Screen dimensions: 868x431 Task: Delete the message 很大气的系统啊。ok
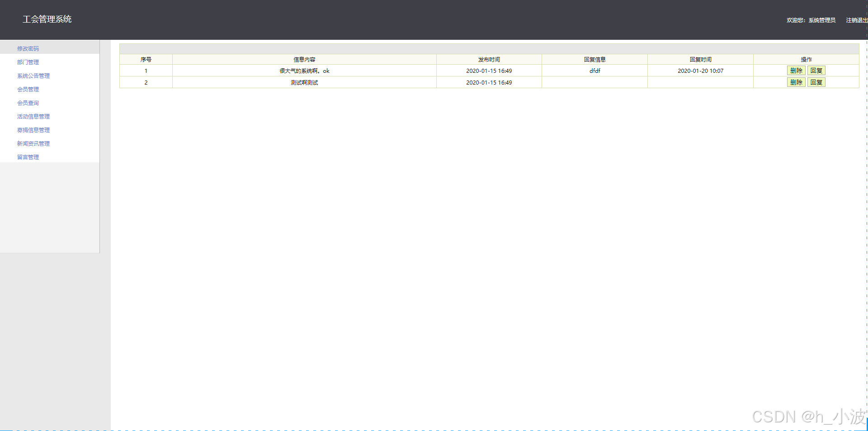796,71
